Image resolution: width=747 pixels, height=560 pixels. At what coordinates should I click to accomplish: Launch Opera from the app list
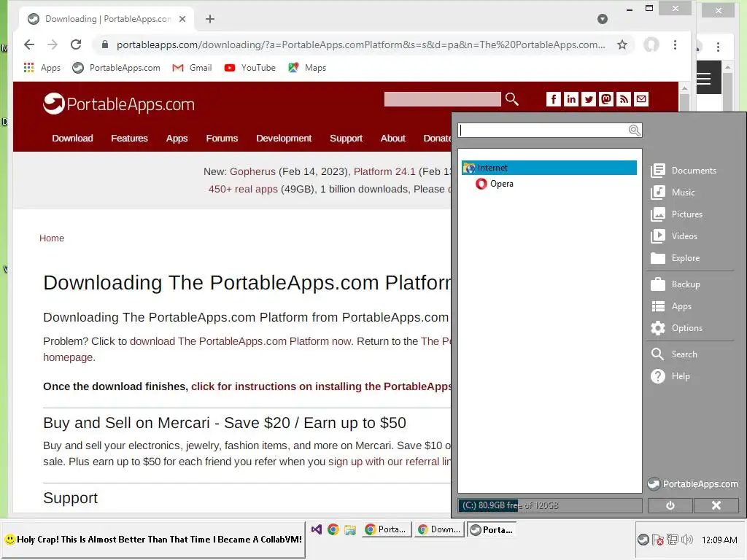[495, 184]
